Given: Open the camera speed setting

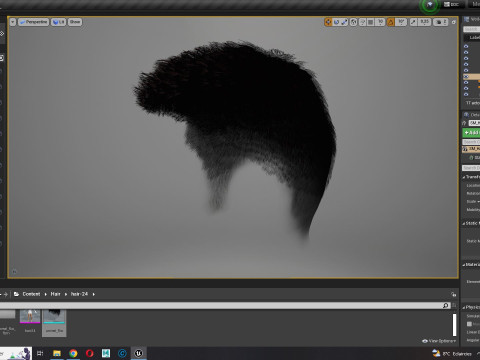Looking at the screenshot, I should point(441,22).
